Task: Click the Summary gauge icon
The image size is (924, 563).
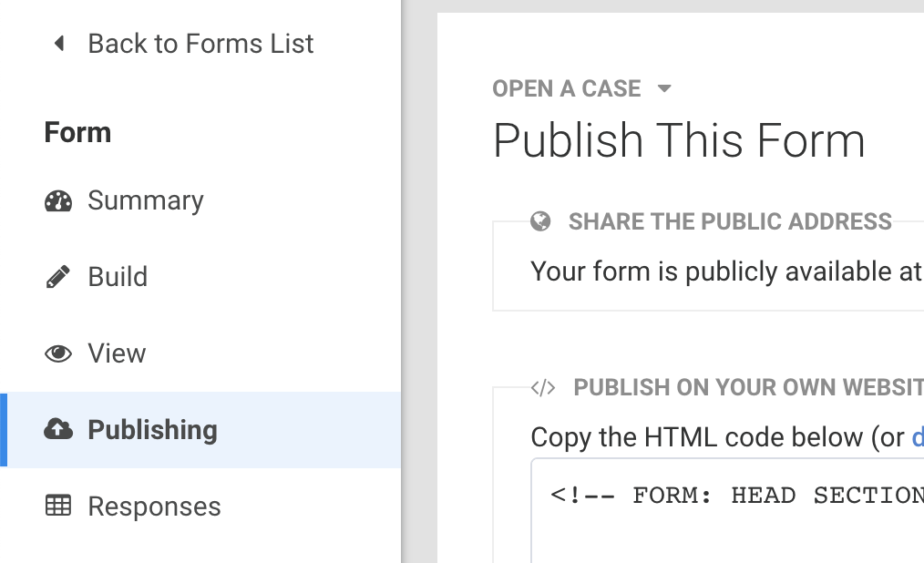Action: (58, 201)
